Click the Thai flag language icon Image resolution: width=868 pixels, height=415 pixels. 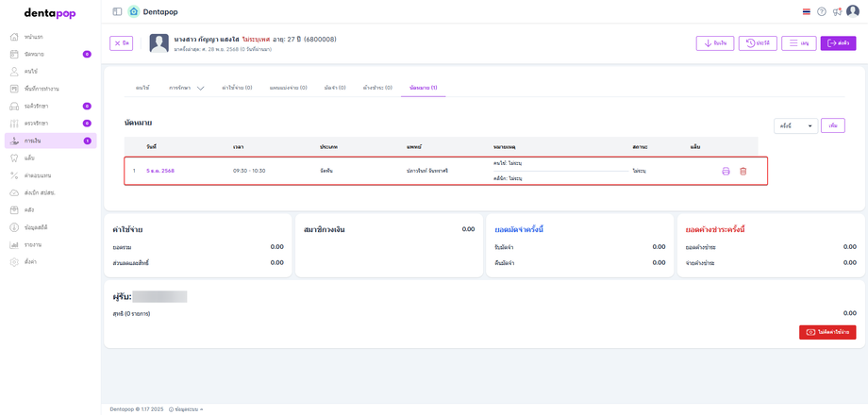(x=806, y=12)
